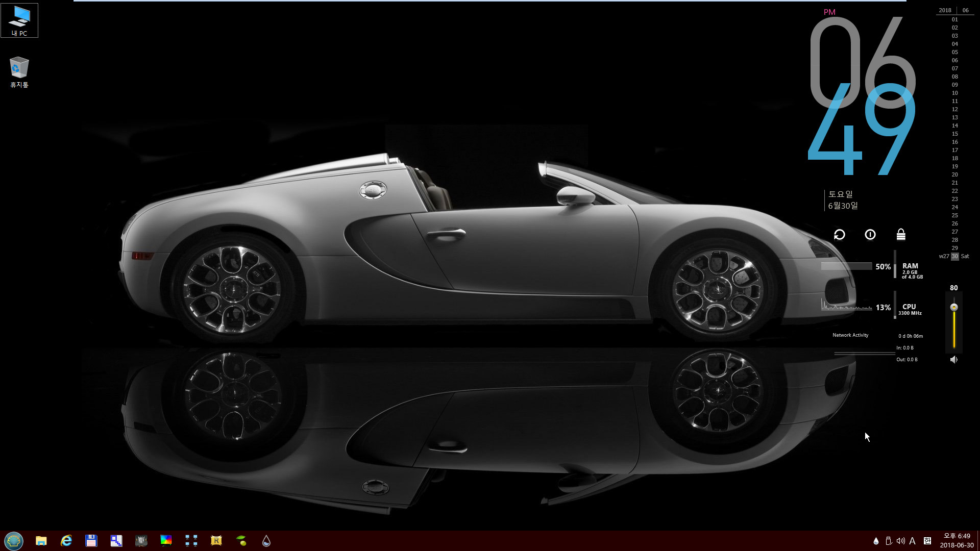Open the rainbow color monitor taskbar app

point(166,540)
